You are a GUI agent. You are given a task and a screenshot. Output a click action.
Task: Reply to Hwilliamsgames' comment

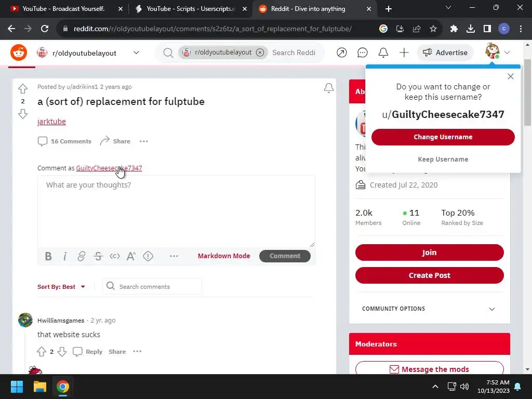point(87,352)
